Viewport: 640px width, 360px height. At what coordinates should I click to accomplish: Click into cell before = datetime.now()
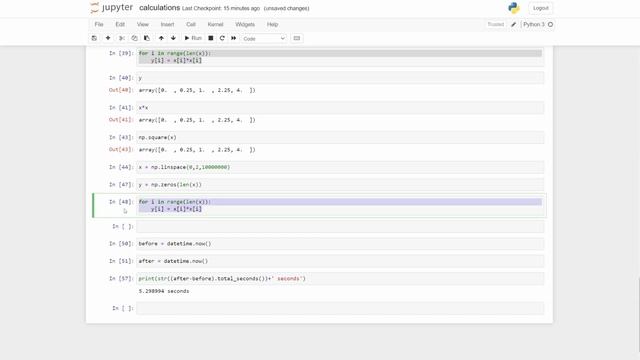[x=340, y=244]
